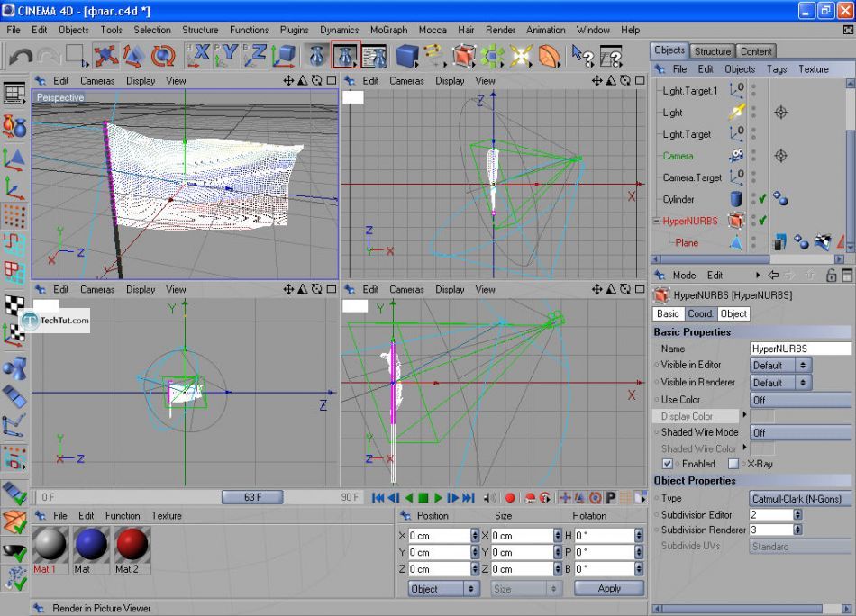Jump to the end of the animation
Viewport: 856px width, 616px height.
tap(468, 498)
